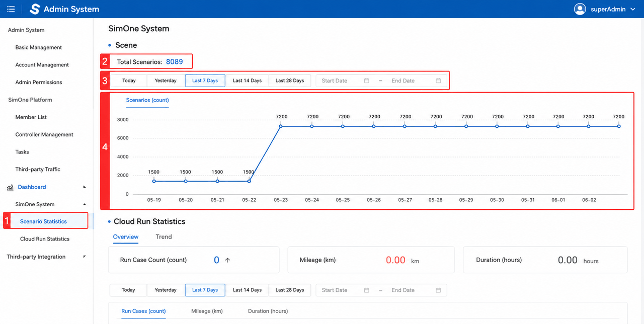Screen dimensions: 644x324
Task: Switch to the Overview tab
Action: coord(126,237)
